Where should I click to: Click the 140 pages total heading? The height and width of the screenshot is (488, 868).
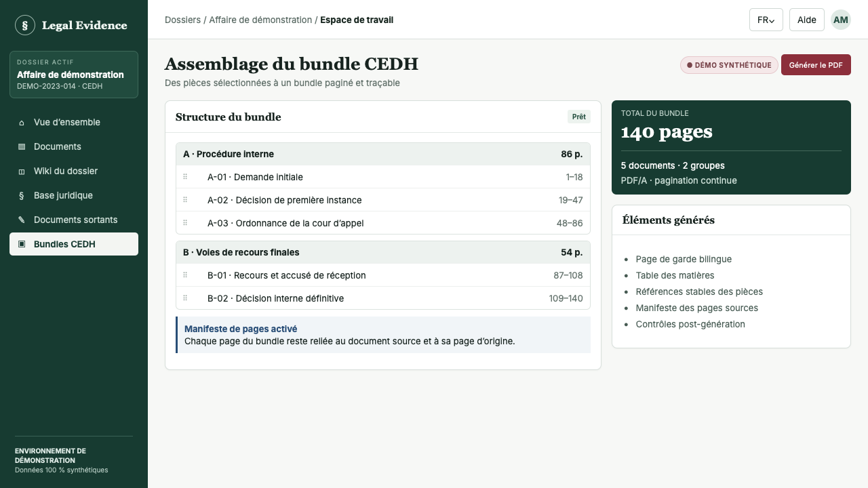coord(667,132)
